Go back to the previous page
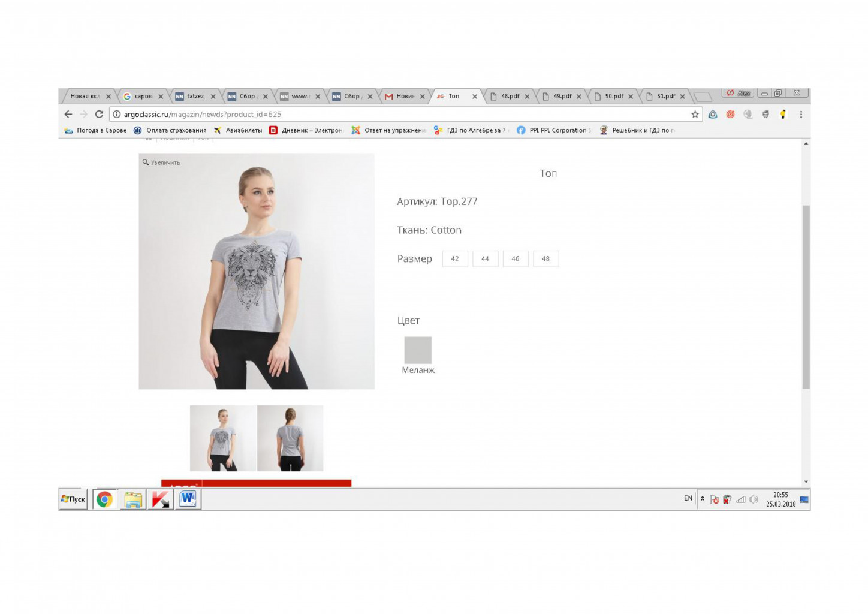The image size is (868, 614). point(68,114)
